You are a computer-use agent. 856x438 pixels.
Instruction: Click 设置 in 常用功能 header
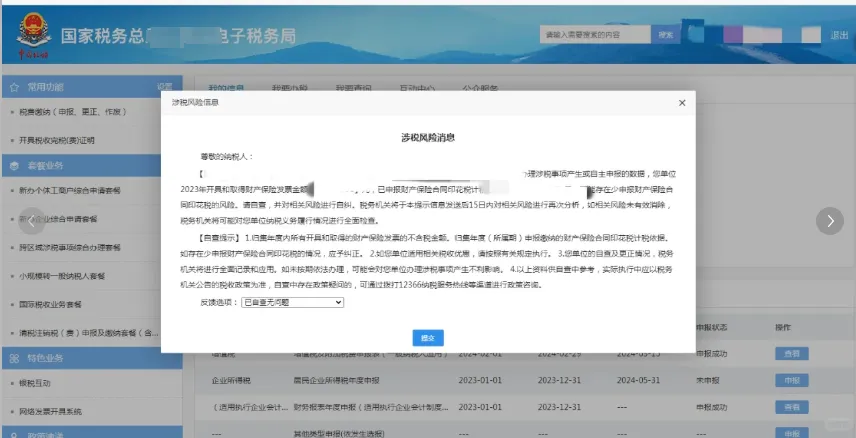click(x=164, y=87)
